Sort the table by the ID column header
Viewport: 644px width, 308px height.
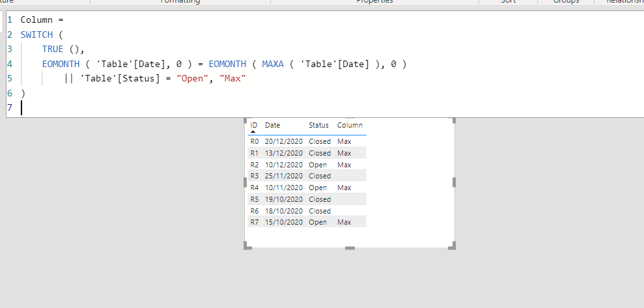tap(254, 125)
